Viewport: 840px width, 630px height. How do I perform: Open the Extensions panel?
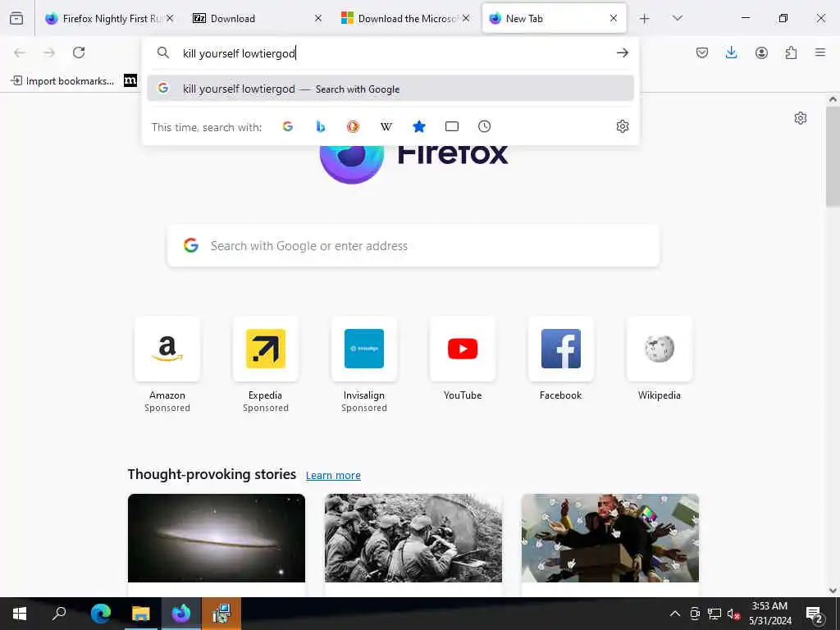tap(791, 52)
